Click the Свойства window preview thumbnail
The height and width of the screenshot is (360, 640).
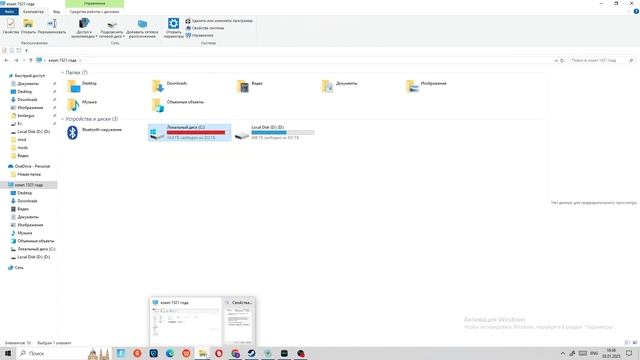239,322
